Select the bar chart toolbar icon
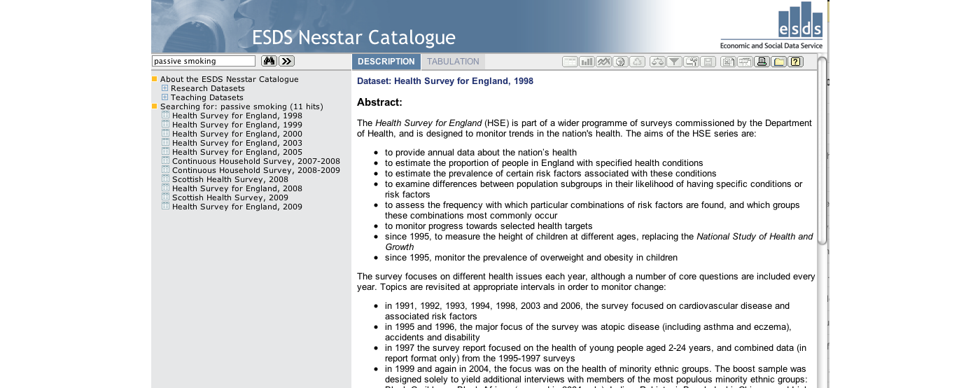 click(x=587, y=62)
